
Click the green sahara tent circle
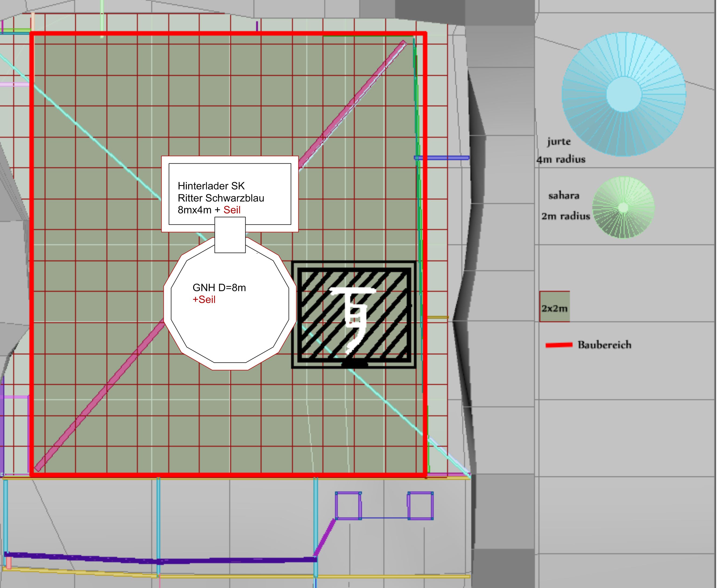[623, 207]
